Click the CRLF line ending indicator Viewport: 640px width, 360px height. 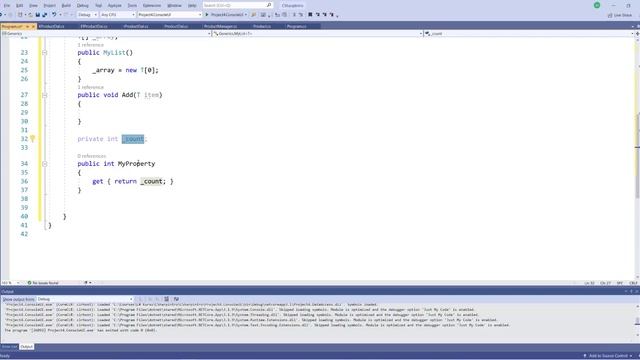(x=633, y=283)
